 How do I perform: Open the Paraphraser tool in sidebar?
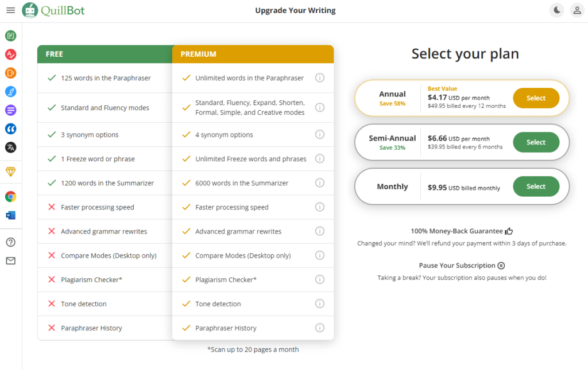click(x=10, y=36)
